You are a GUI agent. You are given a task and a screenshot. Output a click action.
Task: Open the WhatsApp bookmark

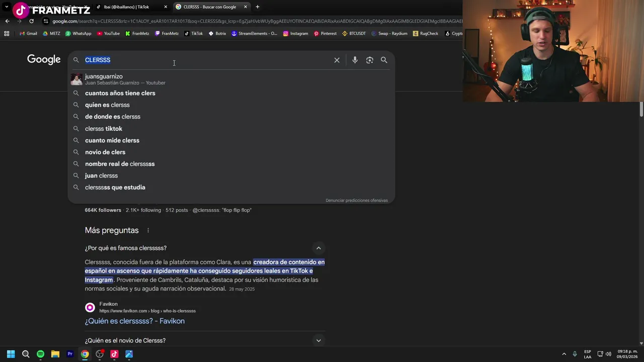[78, 34]
